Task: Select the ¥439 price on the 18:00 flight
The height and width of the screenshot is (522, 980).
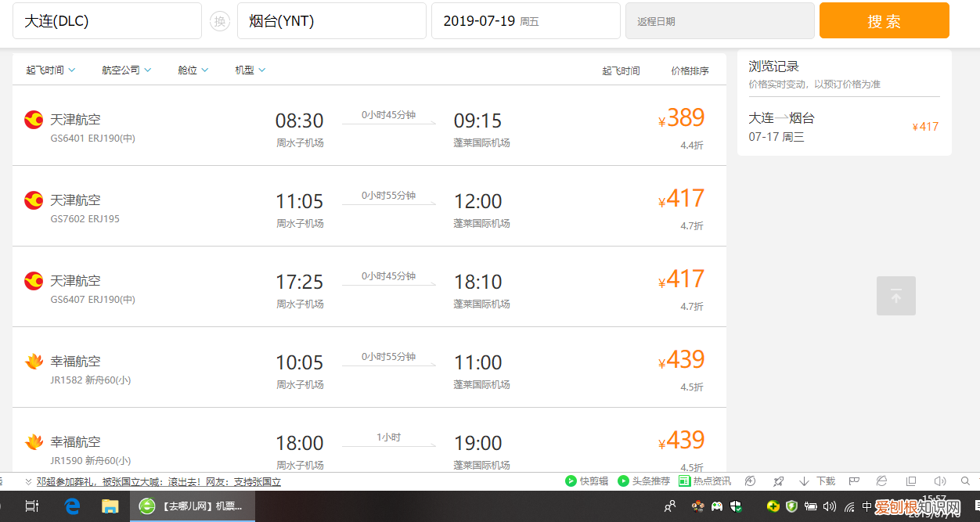Action: 682,441
